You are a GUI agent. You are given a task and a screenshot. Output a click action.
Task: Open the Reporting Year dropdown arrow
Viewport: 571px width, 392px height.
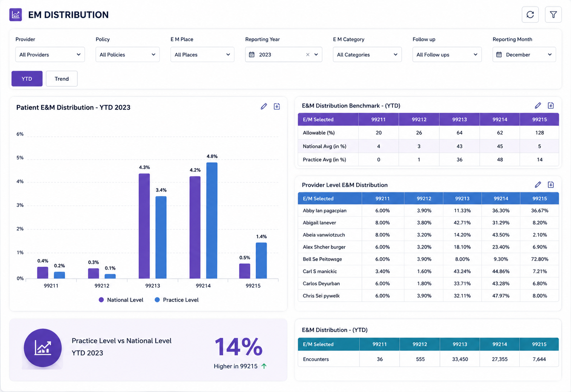point(316,55)
